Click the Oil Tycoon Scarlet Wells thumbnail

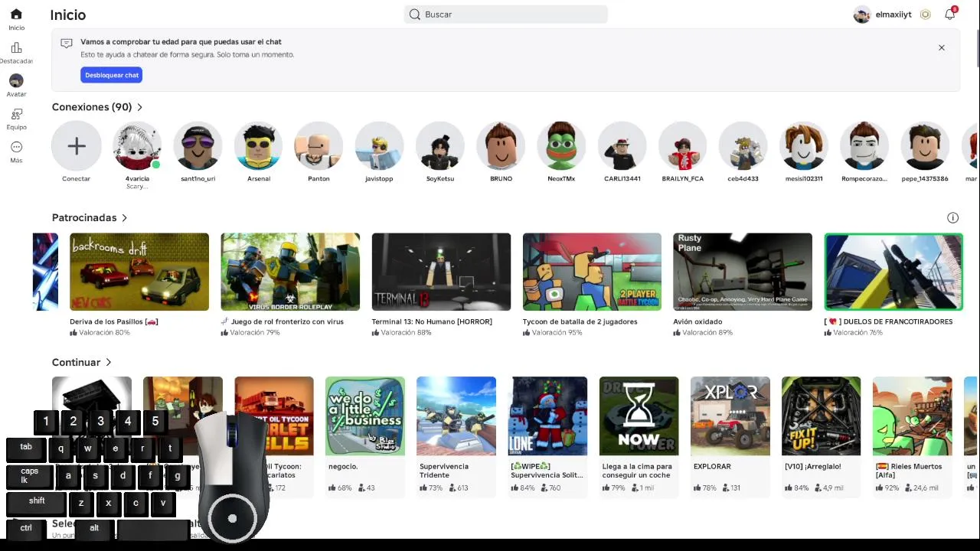[274, 416]
